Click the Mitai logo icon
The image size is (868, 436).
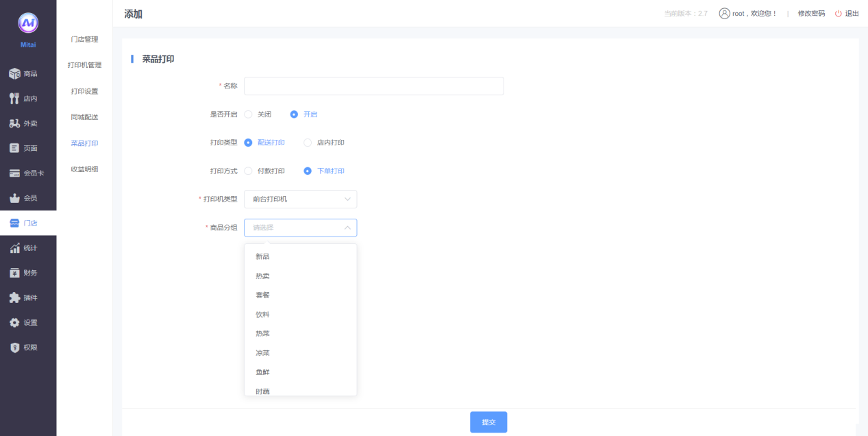tap(28, 24)
